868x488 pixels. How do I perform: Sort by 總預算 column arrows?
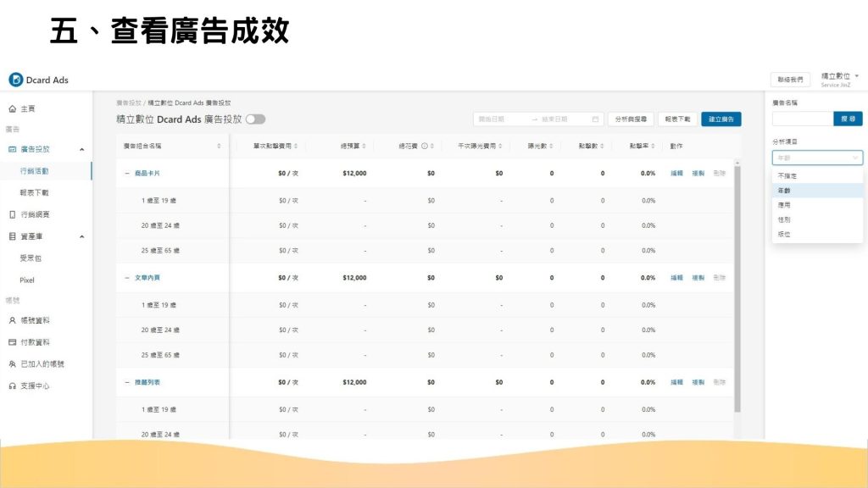click(364, 146)
